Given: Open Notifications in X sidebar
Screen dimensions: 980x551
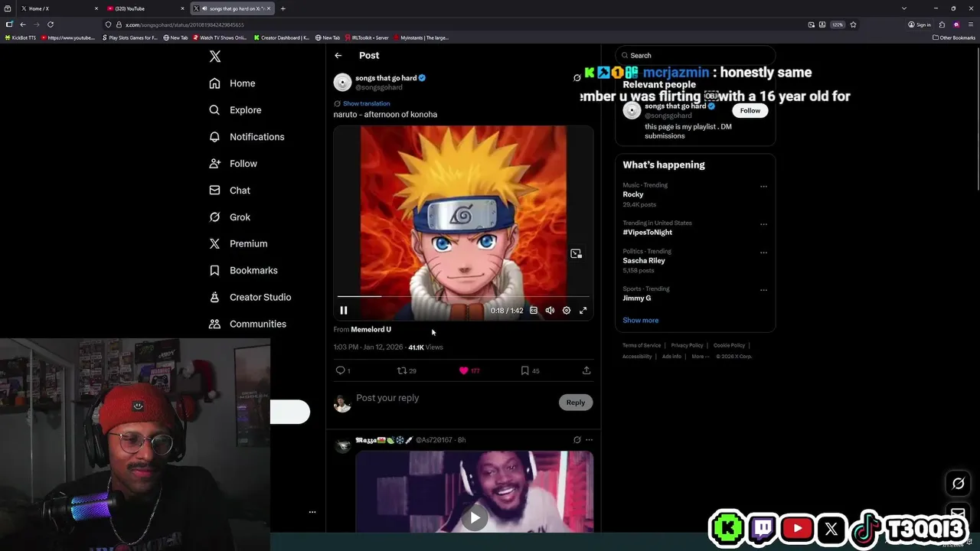Looking at the screenshot, I should coord(247,137).
